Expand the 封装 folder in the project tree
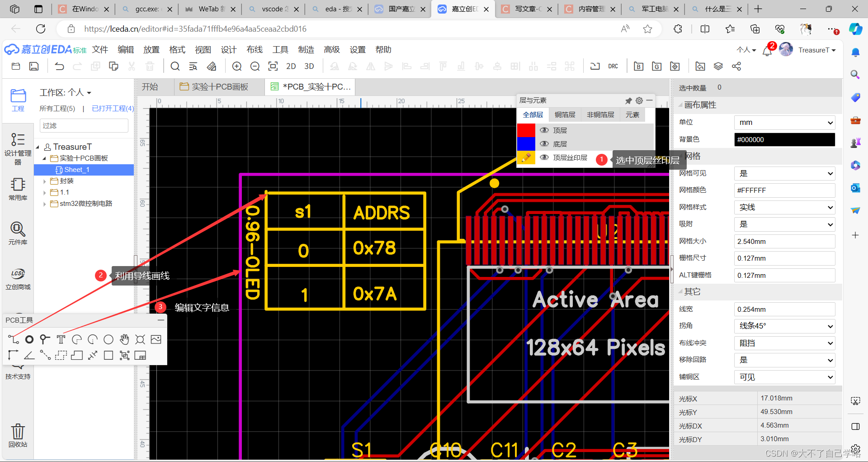The width and height of the screenshot is (868, 462). (44, 181)
